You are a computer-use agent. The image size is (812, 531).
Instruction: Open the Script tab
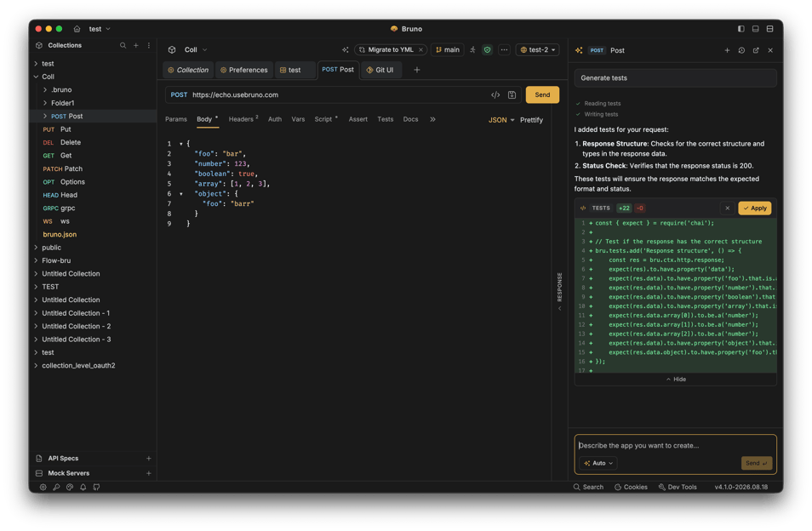[325, 119]
